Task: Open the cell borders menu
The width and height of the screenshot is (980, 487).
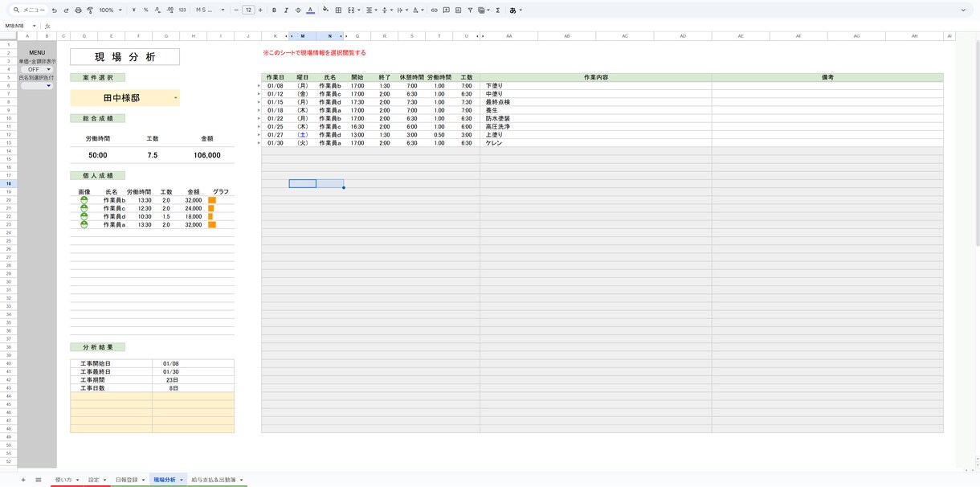Action: point(338,10)
